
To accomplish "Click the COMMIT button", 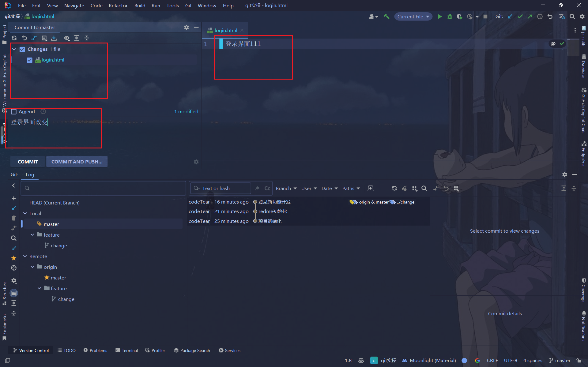I will tap(28, 162).
